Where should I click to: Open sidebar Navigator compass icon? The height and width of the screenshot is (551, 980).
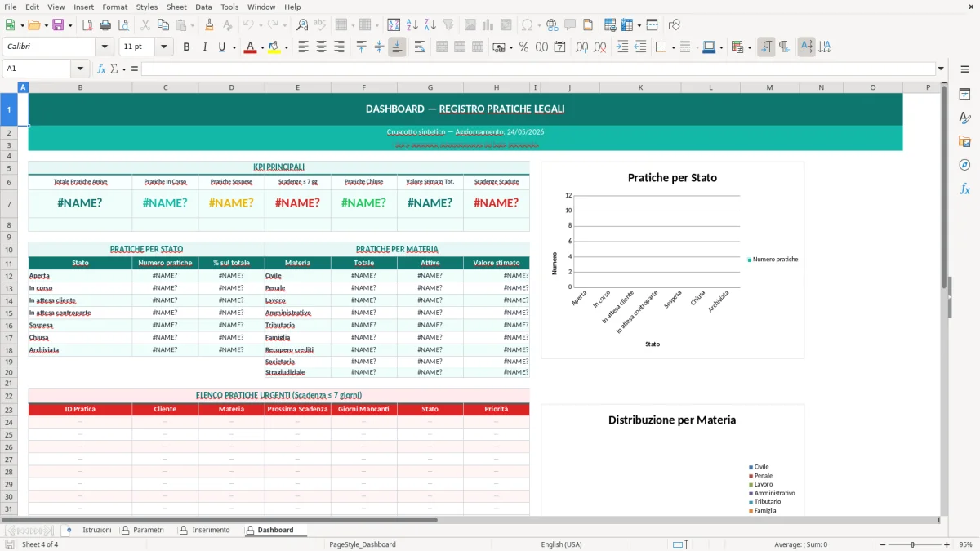[x=964, y=165]
